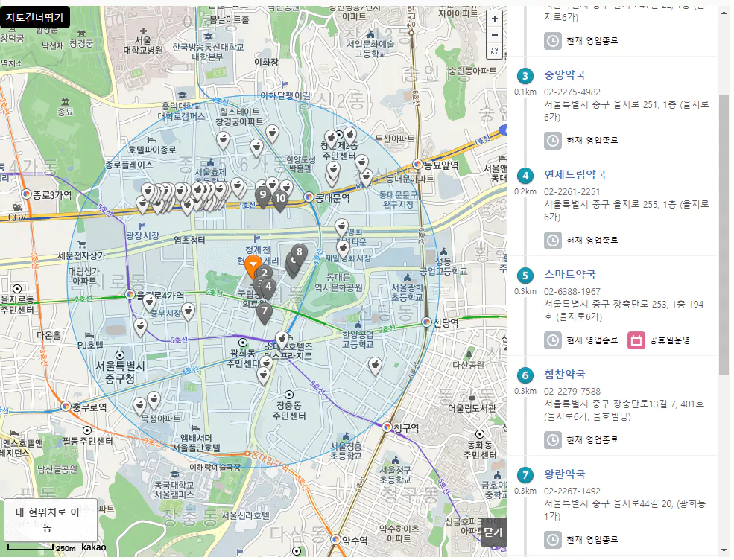The width and height of the screenshot is (734, 560).
Task: Select map marker number 8
Action: pos(300,254)
